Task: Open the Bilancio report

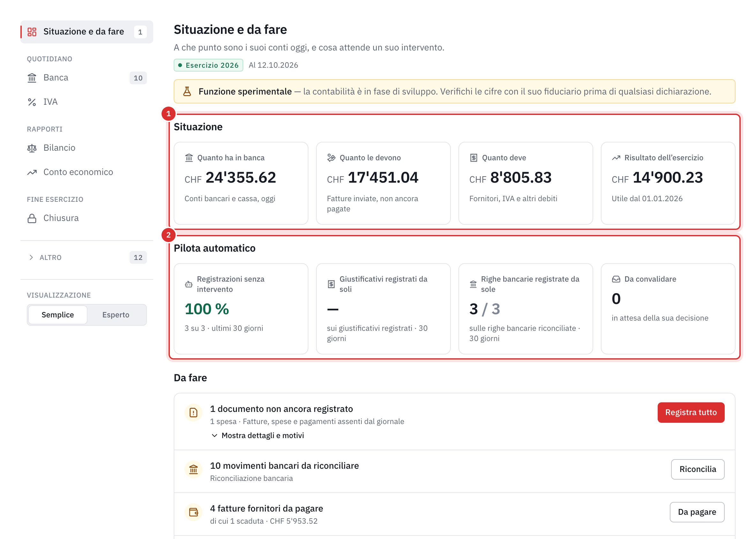Action: pyautogui.click(x=87, y=148)
